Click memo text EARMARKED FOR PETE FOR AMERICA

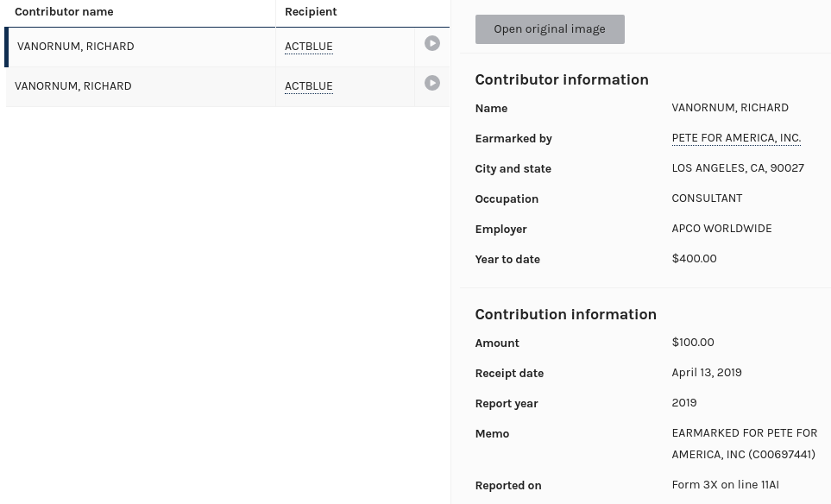click(744, 444)
